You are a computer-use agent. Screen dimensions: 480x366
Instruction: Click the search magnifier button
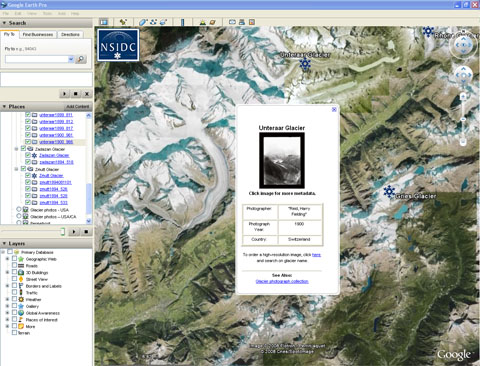tap(81, 59)
